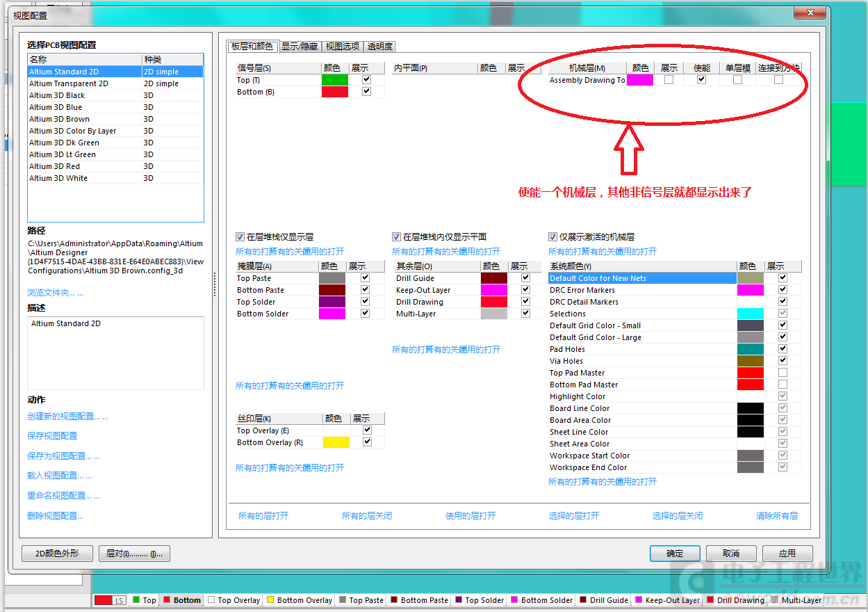Click the 使用的层打开 link
Viewport: 868px width, 612px height.
point(470,516)
